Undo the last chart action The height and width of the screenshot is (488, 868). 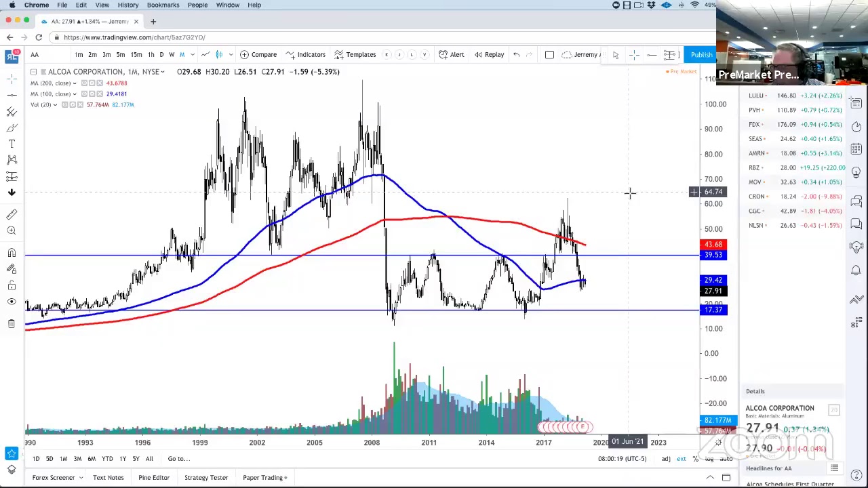pyautogui.click(x=516, y=54)
